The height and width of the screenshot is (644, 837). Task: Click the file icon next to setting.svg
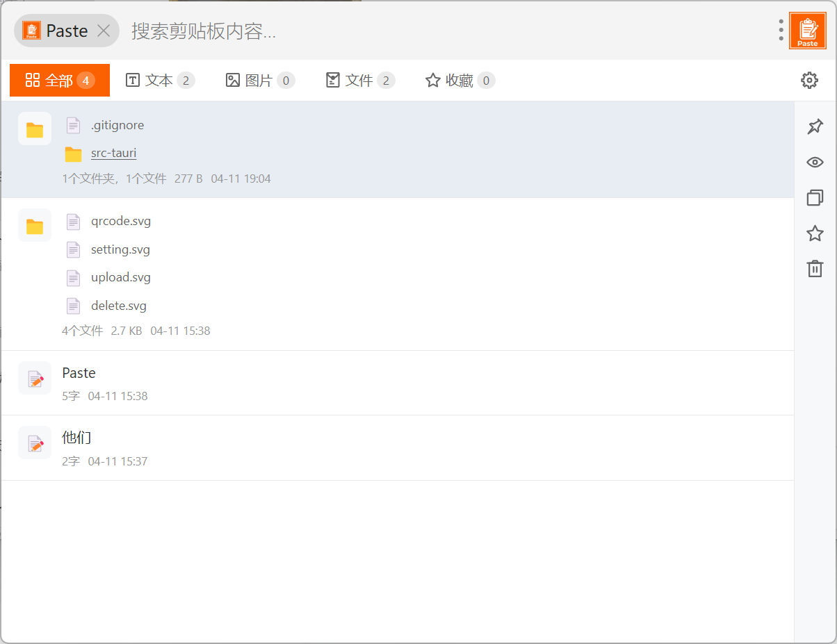[73, 249]
